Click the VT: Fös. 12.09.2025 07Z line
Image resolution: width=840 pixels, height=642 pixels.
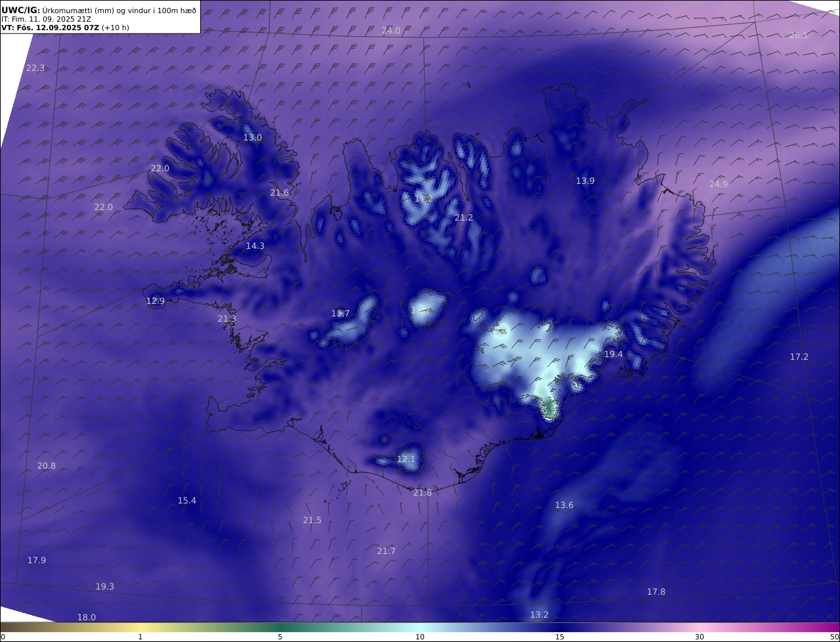65,28
